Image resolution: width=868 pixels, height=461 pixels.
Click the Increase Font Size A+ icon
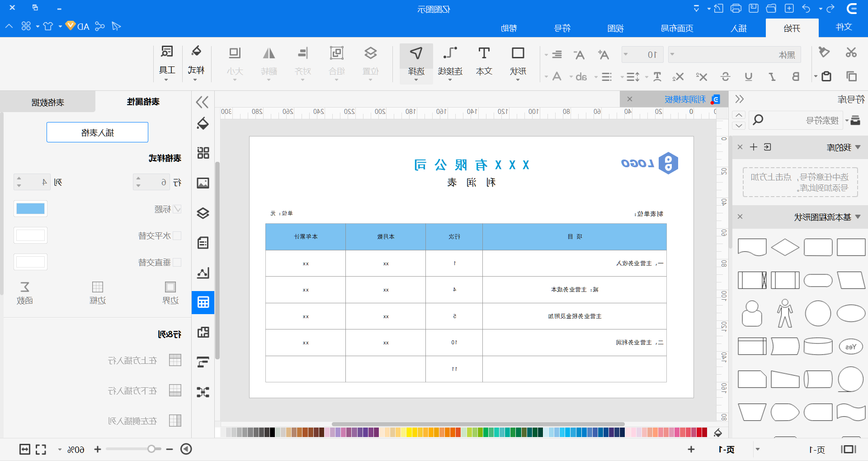tap(604, 55)
